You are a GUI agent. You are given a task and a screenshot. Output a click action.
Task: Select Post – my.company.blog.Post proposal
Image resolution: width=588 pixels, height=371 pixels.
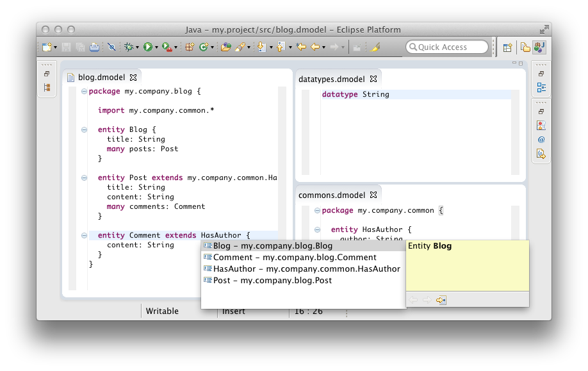[x=304, y=281]
